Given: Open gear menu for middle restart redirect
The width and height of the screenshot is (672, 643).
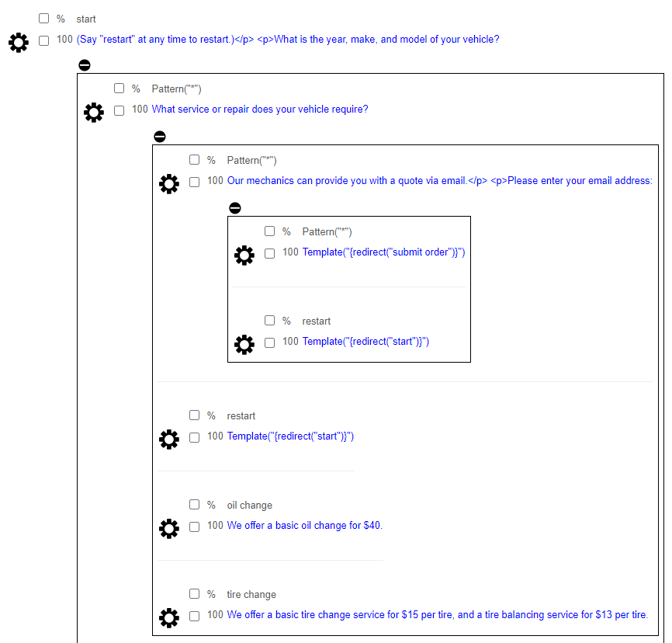Looking at the screenshot, I should point(169,440).
